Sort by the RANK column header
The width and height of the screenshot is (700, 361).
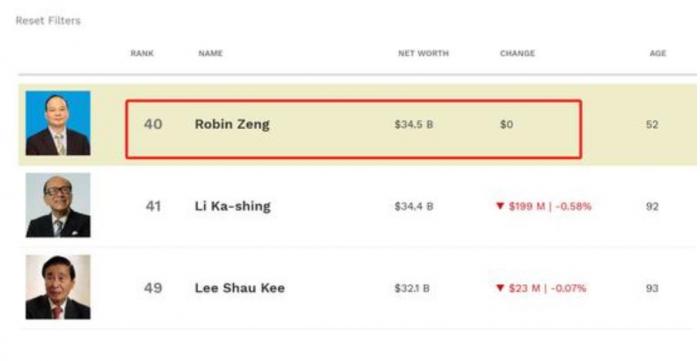[142, 53]
